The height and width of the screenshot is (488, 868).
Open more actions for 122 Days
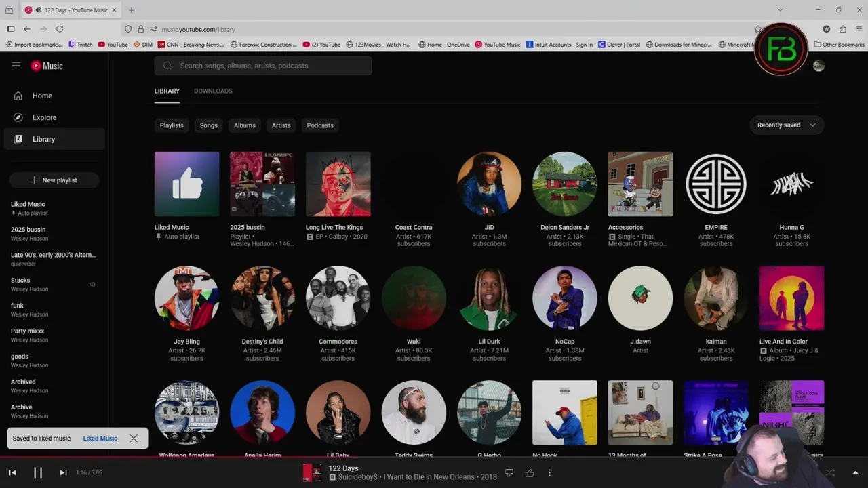pyautogui.click(x=549, y=472)
